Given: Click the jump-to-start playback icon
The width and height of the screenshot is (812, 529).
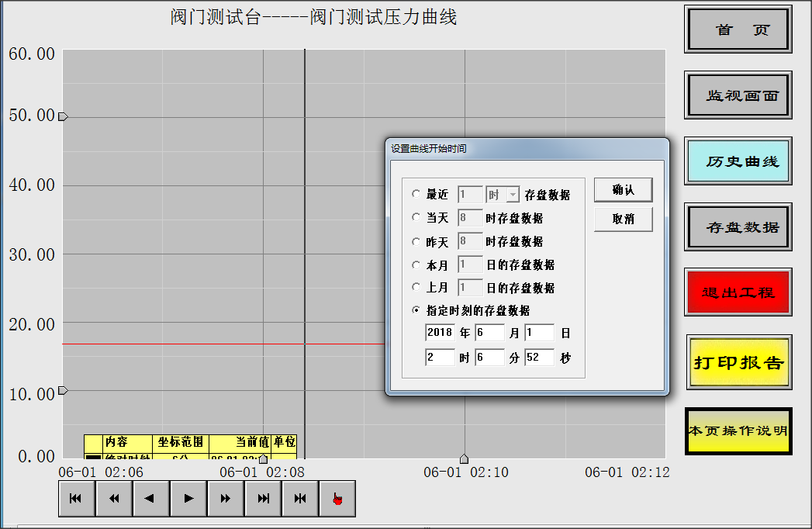Looking at the screenshot, I should 76,498.
